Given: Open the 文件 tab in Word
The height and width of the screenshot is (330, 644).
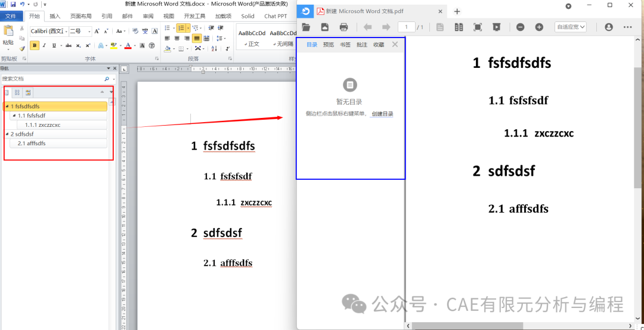Looking at the screenshot, I should tap(11, 17).
